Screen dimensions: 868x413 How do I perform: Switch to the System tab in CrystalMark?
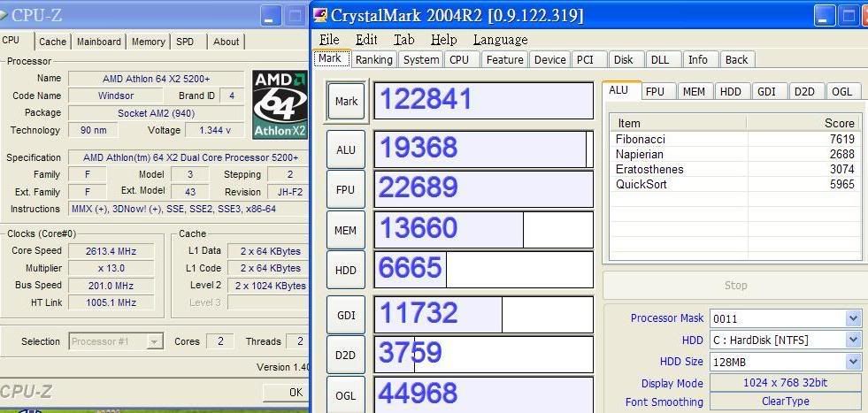tap(420, 60)
